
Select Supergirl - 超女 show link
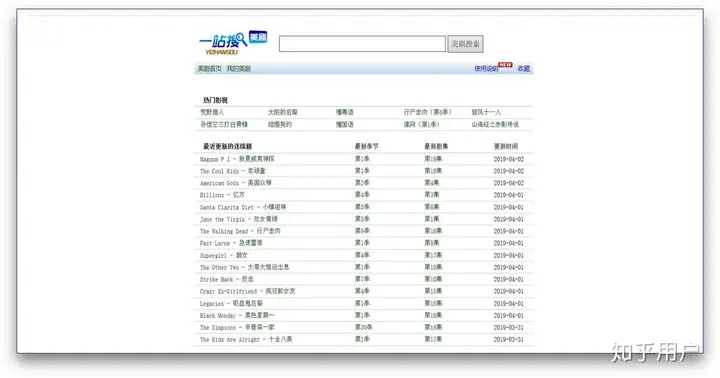(224, 255)
